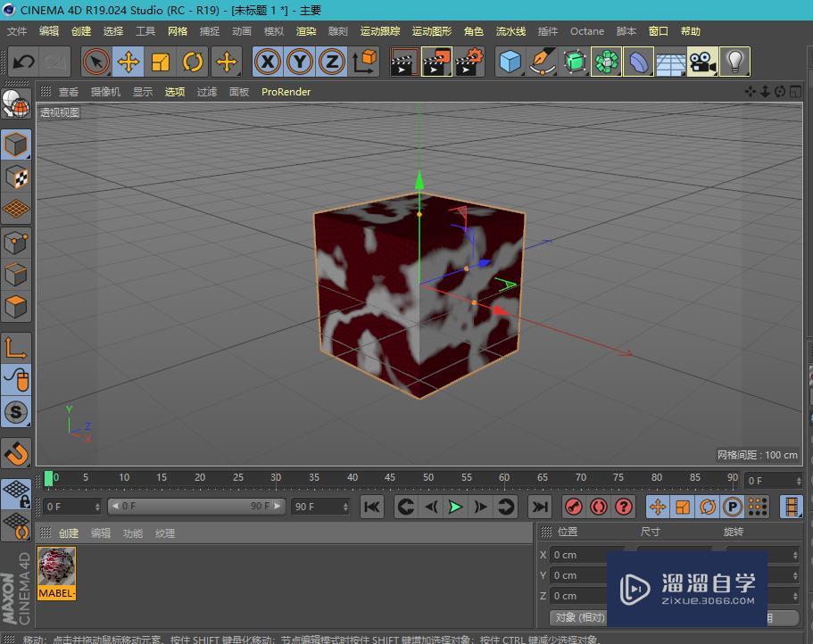Add Subdivision Surface generator
The image size is (813, 644).
(x=575, y=62)
